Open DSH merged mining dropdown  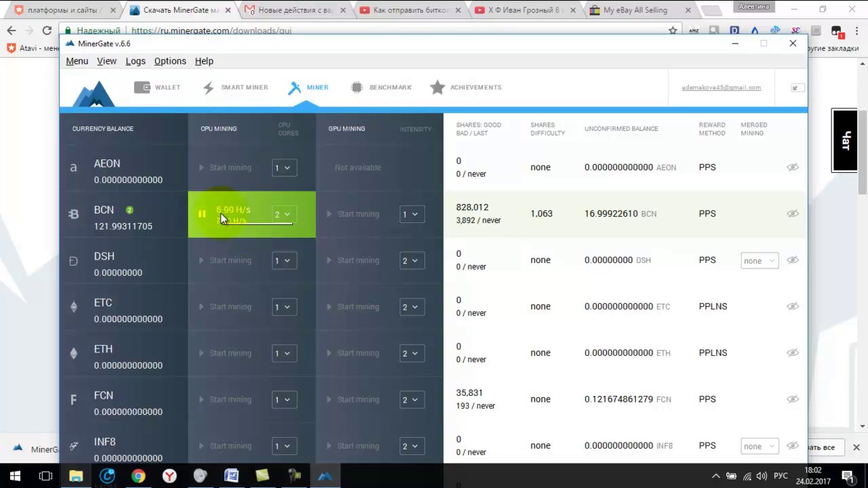coord(759,260)
